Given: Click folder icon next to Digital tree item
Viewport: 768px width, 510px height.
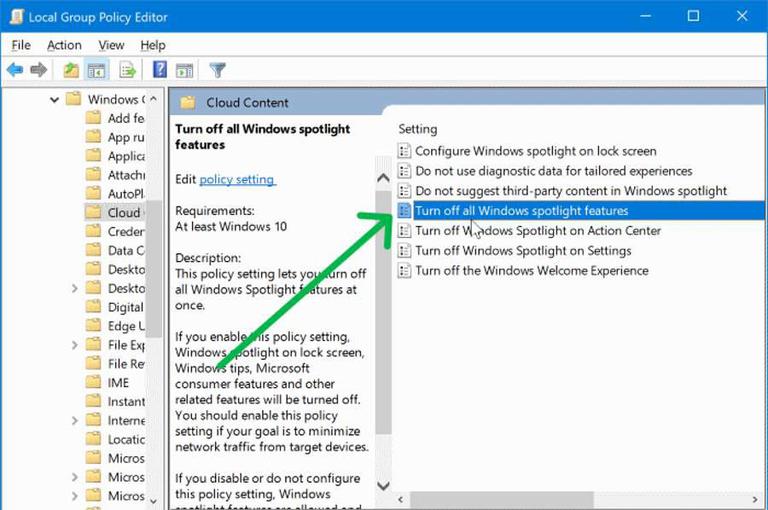Looking at the screenshot, I should point(93,307).
